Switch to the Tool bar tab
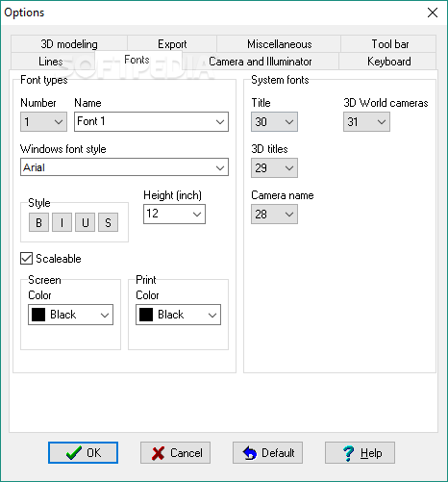This screenshot has height=482, width=448. (389, 44)
